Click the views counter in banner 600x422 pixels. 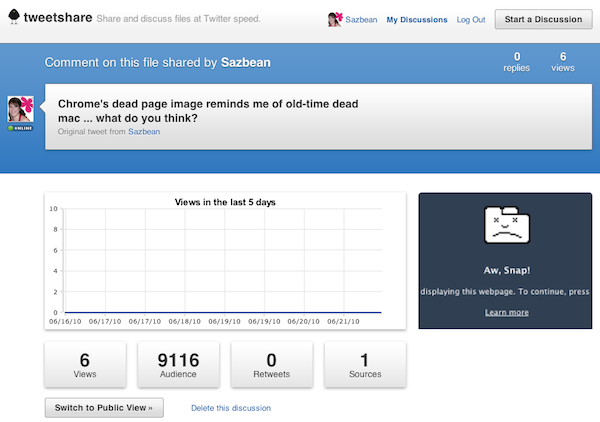[563, 63]
